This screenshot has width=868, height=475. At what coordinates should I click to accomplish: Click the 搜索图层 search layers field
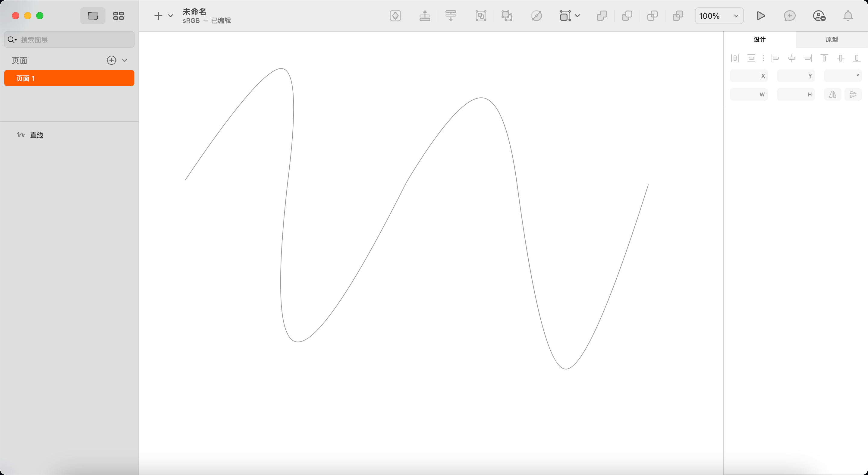pos(74,40)
